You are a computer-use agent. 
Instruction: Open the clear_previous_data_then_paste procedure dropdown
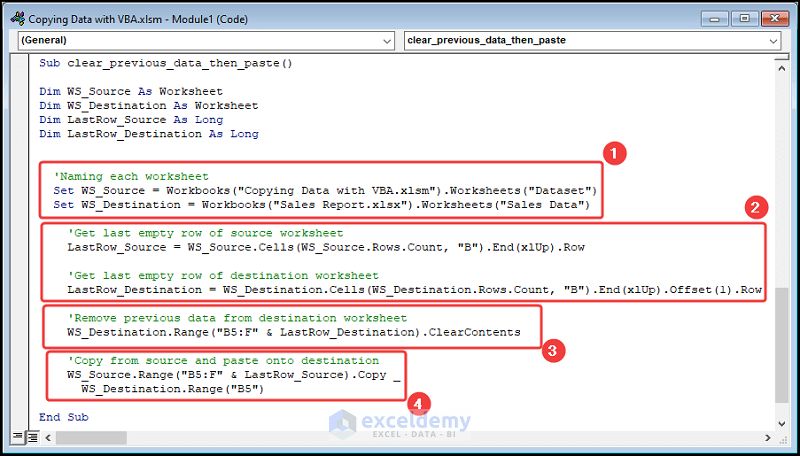(592, 40)
